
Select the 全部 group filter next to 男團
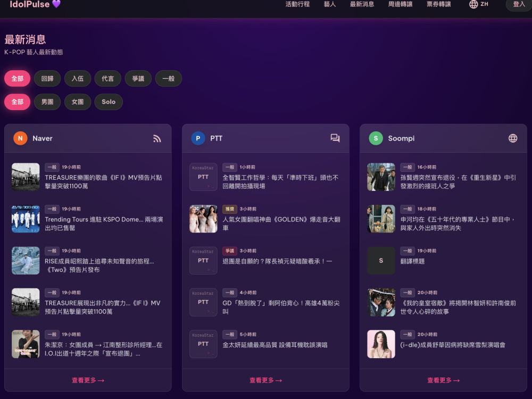18,102
